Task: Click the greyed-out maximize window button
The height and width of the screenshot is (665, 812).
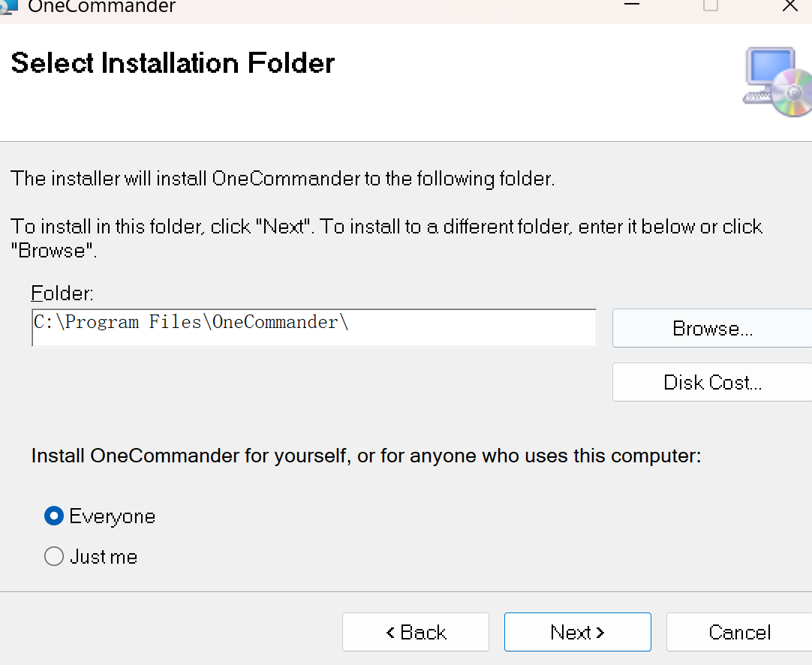Action: [710, 6]
